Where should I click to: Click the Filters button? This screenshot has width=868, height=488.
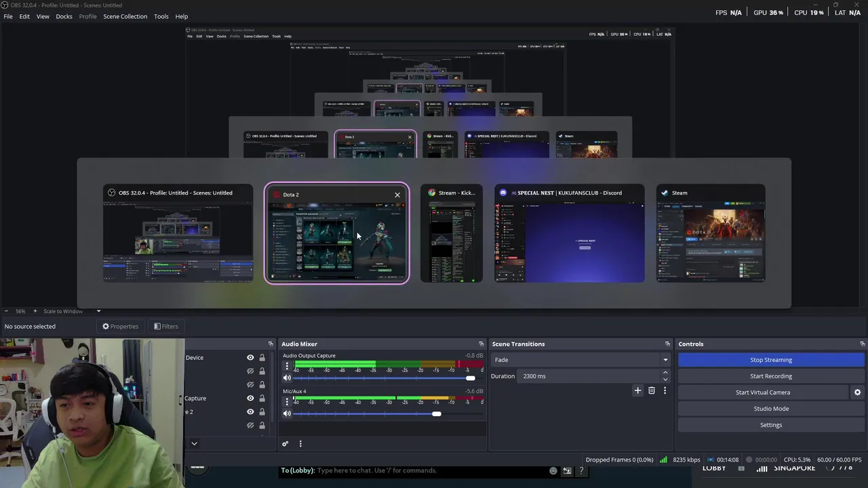(165, 327)
